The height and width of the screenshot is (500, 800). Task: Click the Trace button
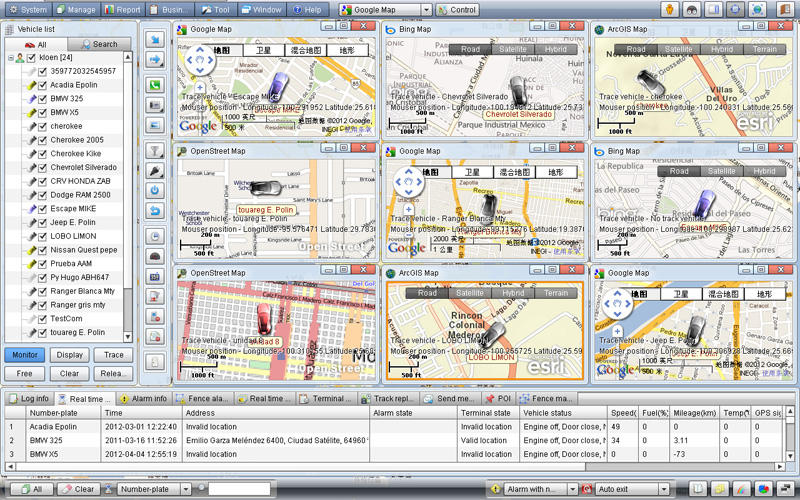pyautogui.click(x=114, y=355)
